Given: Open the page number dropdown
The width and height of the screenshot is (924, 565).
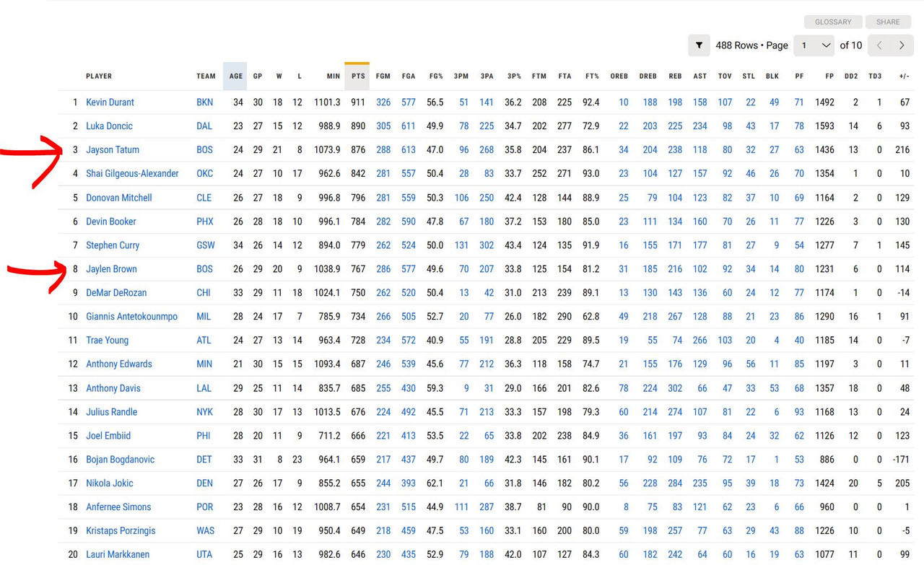Looking at the screenshot, I should point(814,45).
